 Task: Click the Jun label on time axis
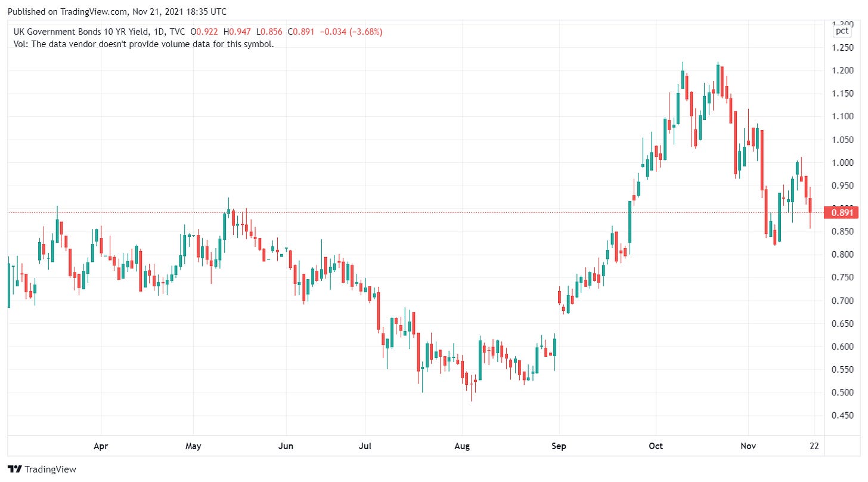click(x=286, y=446)
